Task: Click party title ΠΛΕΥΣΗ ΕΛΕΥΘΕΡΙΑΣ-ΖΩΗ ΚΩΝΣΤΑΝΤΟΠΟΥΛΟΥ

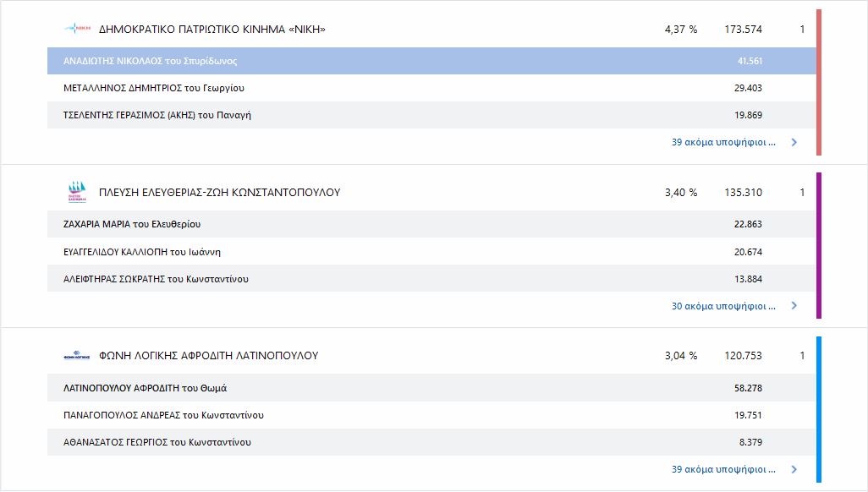Action: [219, 193]
